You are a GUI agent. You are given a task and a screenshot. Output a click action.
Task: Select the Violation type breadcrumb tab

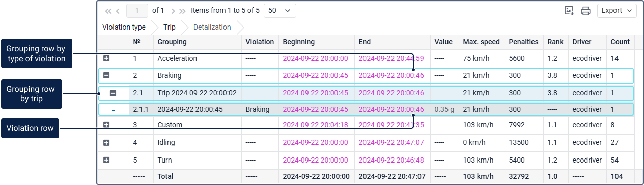click(124, 27)
